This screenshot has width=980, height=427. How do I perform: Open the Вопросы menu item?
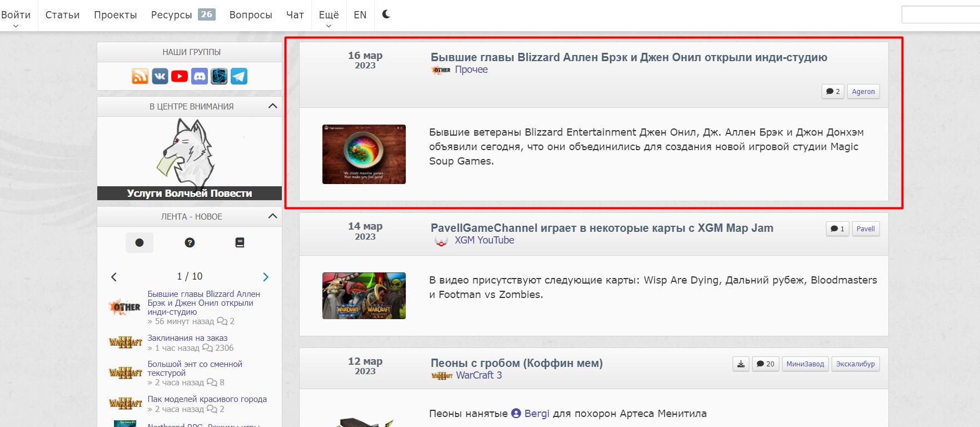pos(251,15)
